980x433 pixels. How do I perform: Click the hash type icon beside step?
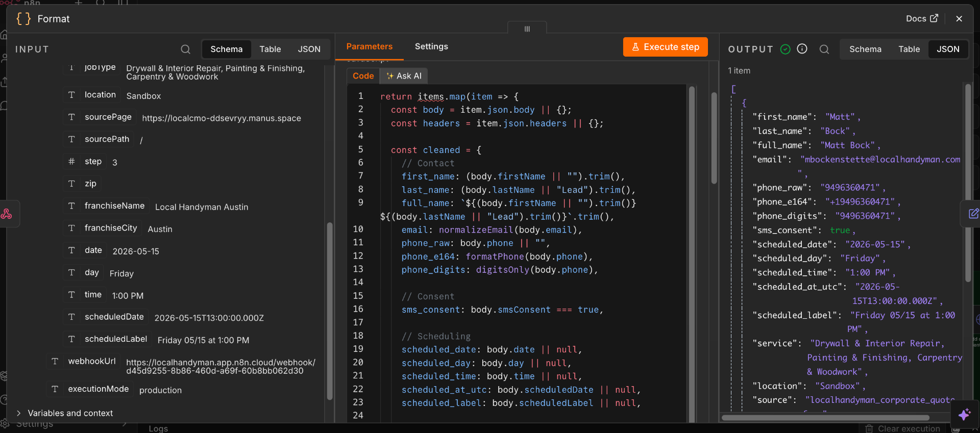[71, 162]
